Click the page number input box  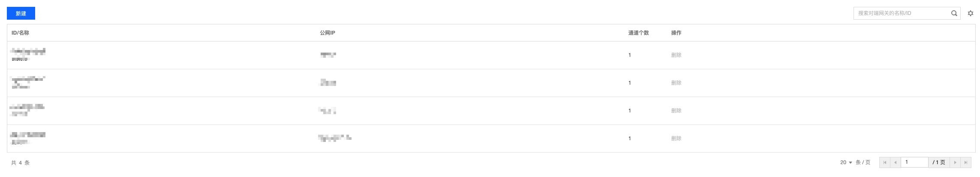[914, 162]
